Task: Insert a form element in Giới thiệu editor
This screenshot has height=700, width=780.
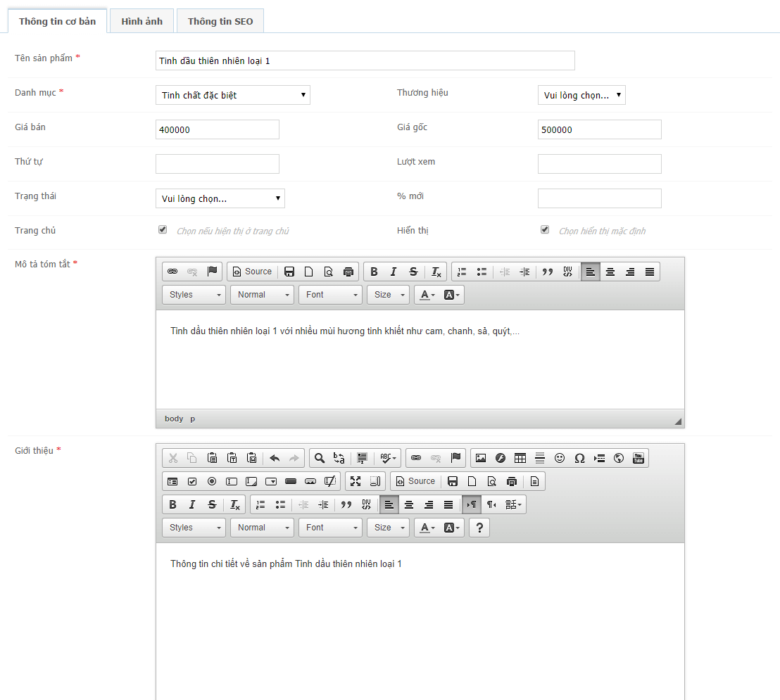Action: tap(172, 481)
